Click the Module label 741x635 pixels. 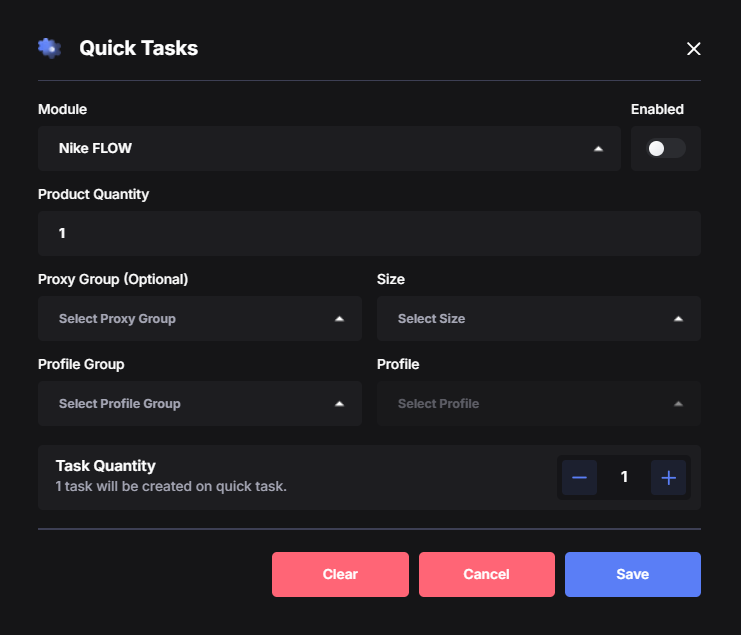click(x=62, y=109)
